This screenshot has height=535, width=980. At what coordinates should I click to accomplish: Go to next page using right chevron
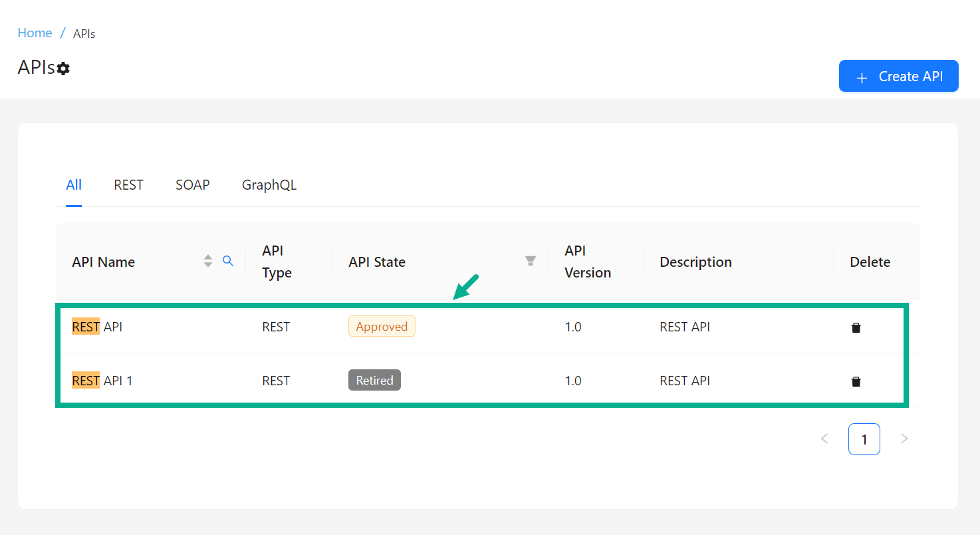pos(904,439)
